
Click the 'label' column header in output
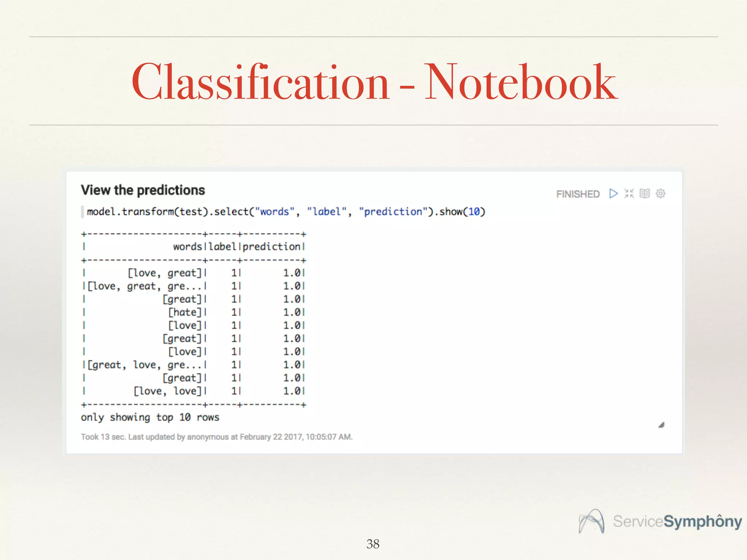pyautogui.click(x=222, y=247)
